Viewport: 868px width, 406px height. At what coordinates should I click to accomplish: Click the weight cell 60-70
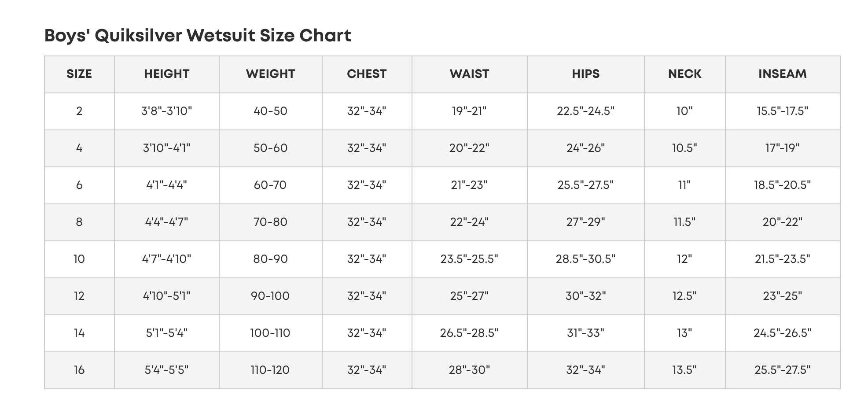pyautogui.click(x=270, y=185)
